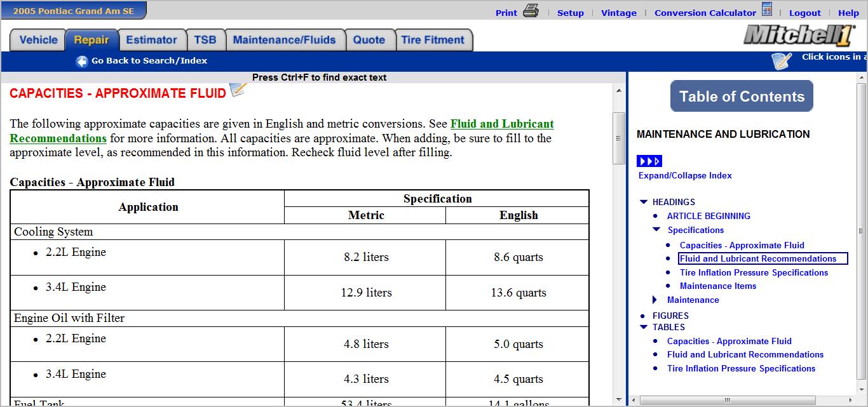Go to the Maintenance/Fluids tab
This screenshot has height=407, width=868.
pyautogui.click(x=285, y=40)
